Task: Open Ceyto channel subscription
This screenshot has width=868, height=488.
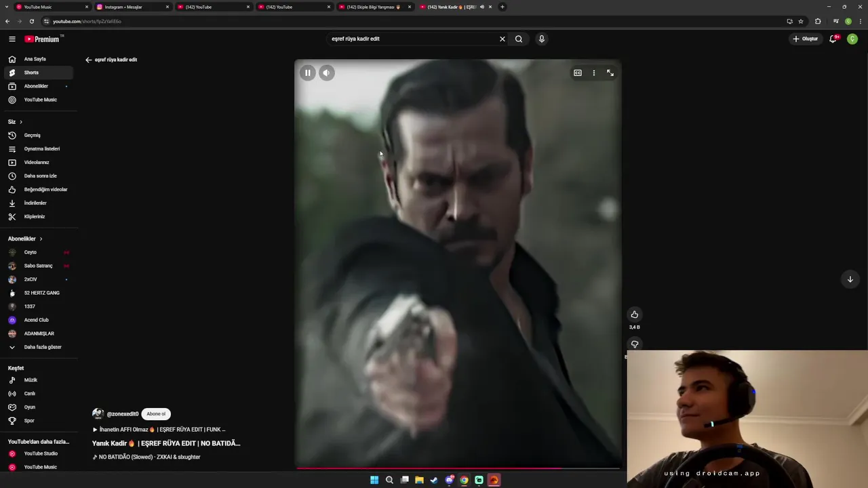Action: pos(39,252)
